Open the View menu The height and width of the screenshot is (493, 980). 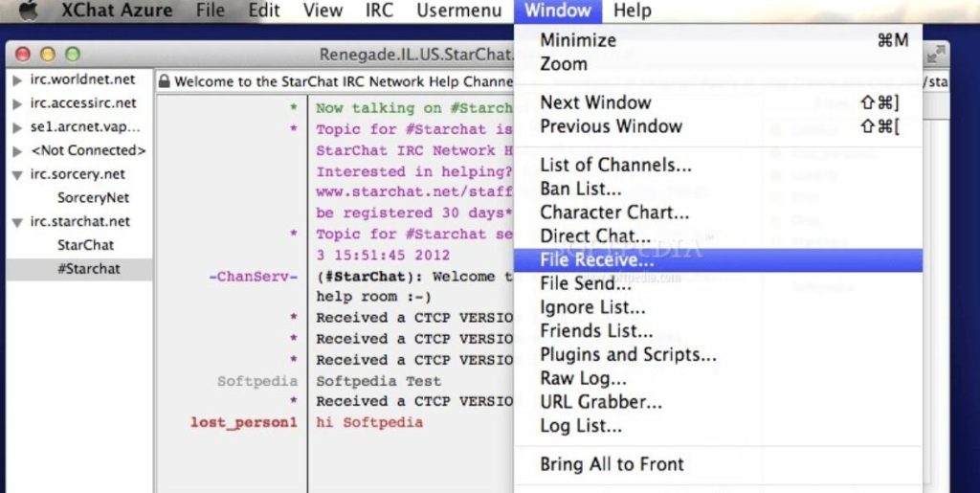pos(323,11)
